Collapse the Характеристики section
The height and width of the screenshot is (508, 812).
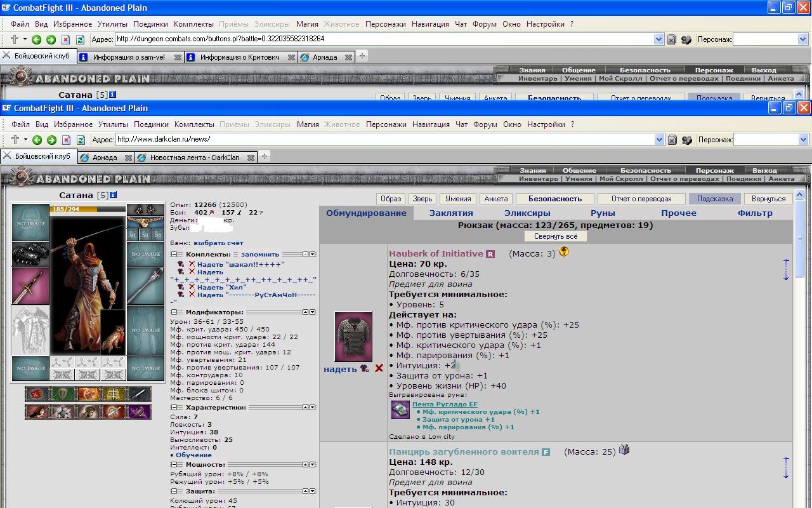click(174, 408)
